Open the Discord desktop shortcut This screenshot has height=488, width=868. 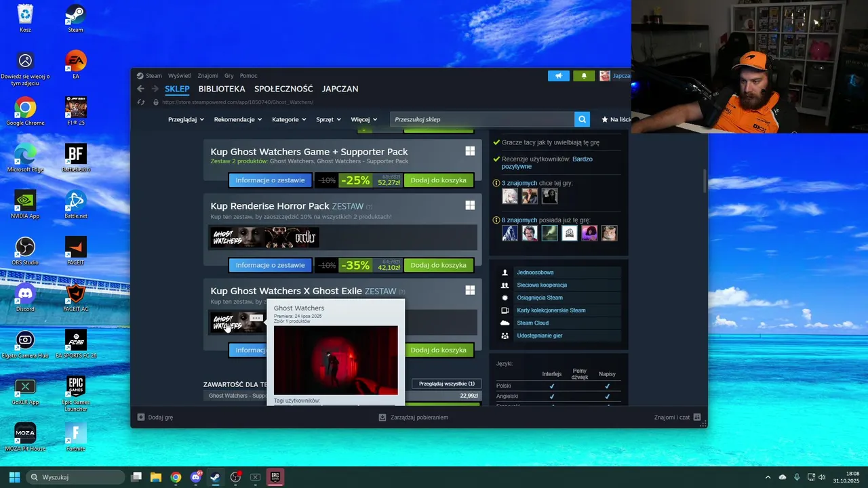(25, 297)
